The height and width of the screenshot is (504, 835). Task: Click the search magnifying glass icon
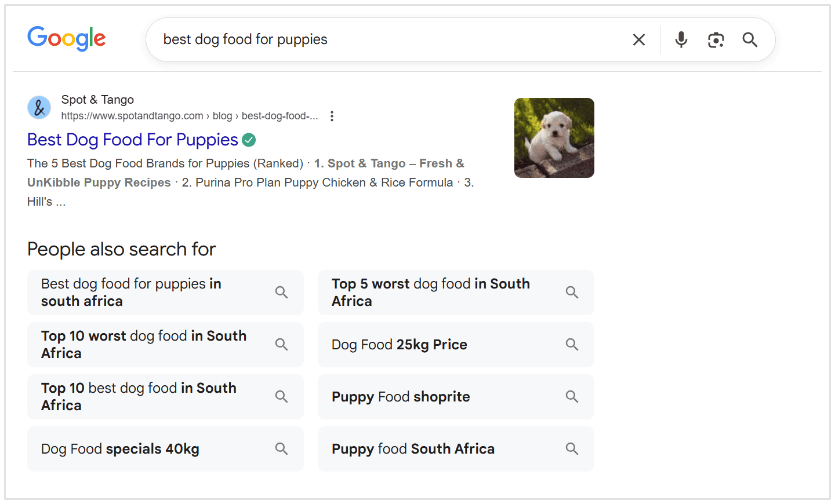(x=750, y=39)
